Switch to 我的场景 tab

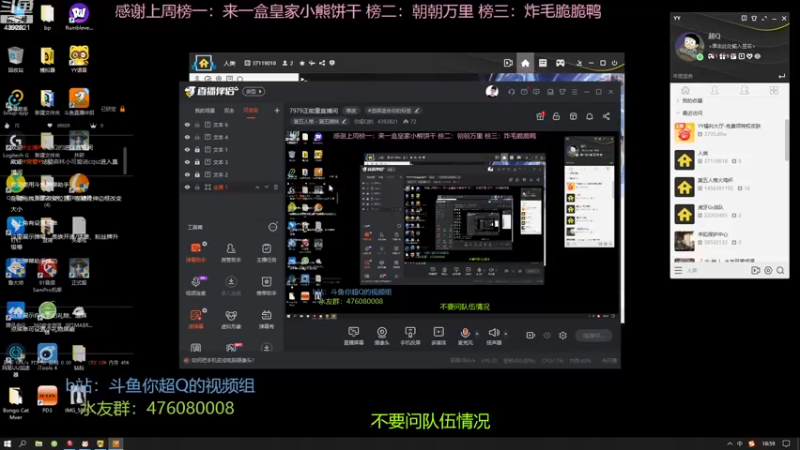[x=205, y=111]
